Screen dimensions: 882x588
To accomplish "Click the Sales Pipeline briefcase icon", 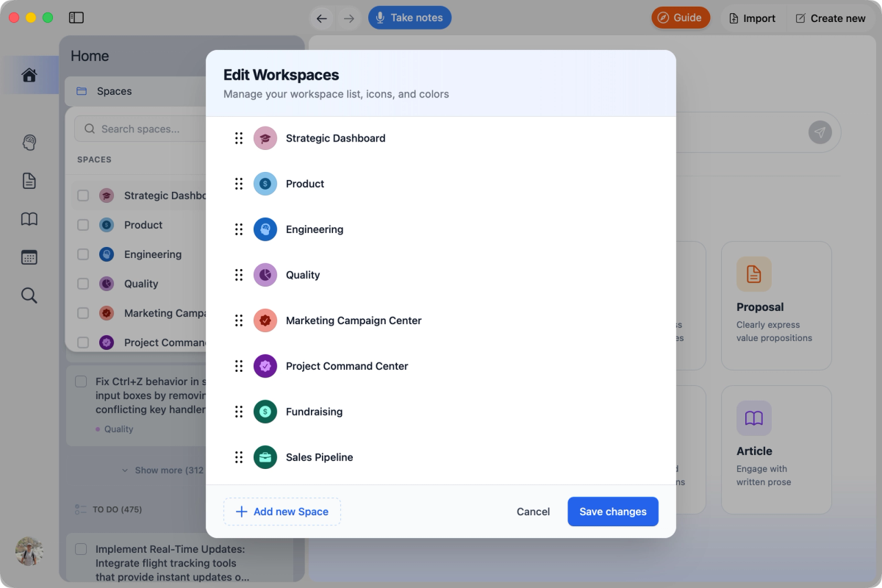I will click(265, 456).
